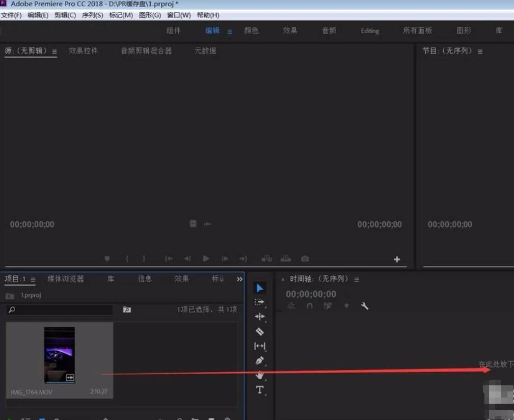
Task: Open the 元数据 tab
Action: [205, 51]
